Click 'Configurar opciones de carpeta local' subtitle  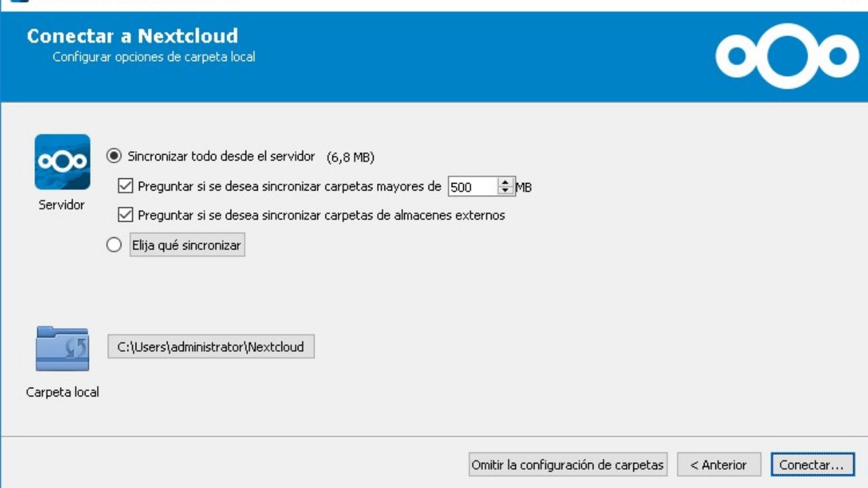pyautogui.click(x=154, y=57)
